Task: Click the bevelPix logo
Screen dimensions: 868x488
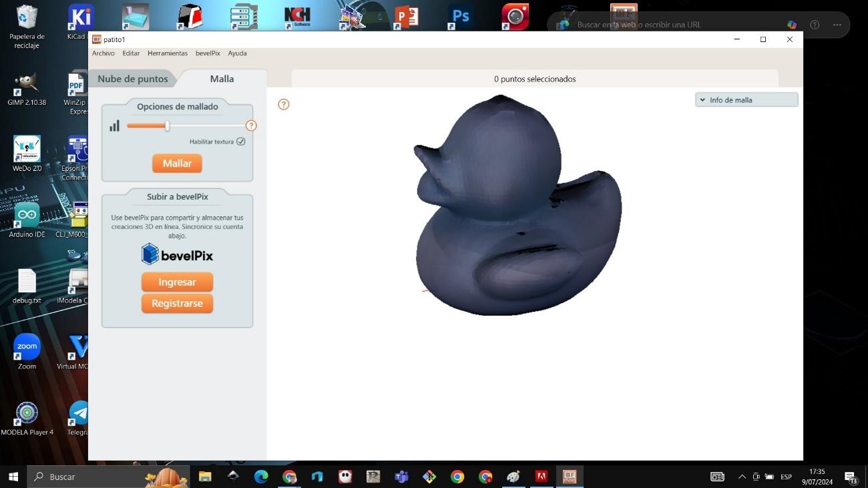Action: [x=177, y=254]
